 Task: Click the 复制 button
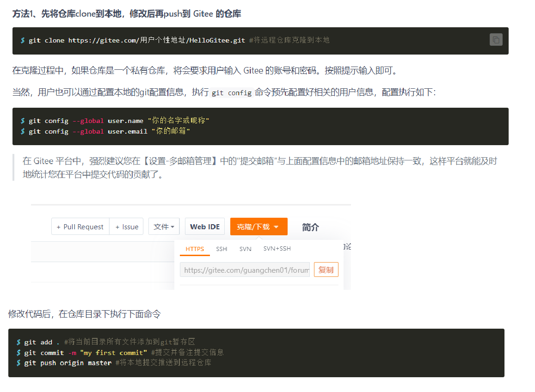(x=326, y=270)
